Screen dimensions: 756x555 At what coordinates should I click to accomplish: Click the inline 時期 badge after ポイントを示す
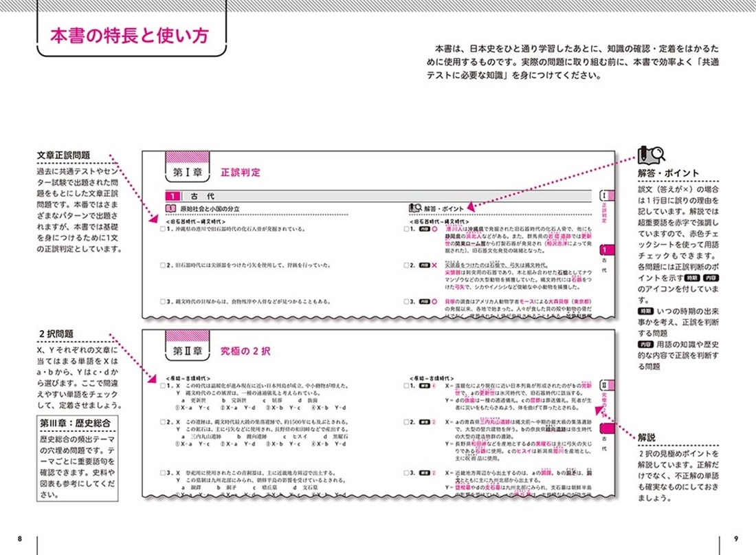pyautogui.click(x=693, y=278)
